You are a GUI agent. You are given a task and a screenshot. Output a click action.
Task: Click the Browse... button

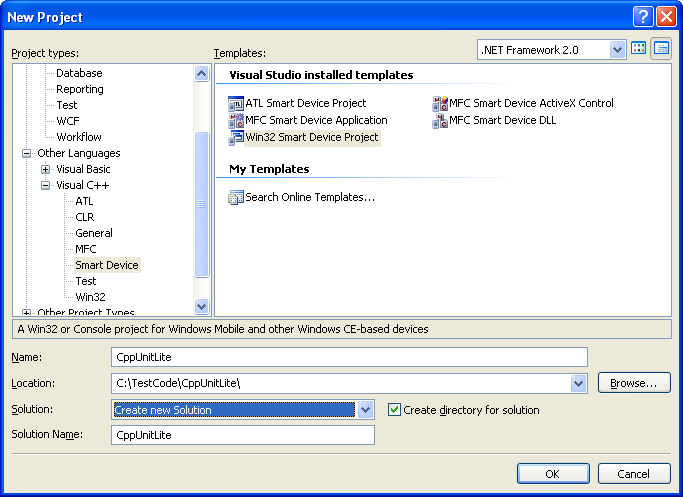(634, 383)
